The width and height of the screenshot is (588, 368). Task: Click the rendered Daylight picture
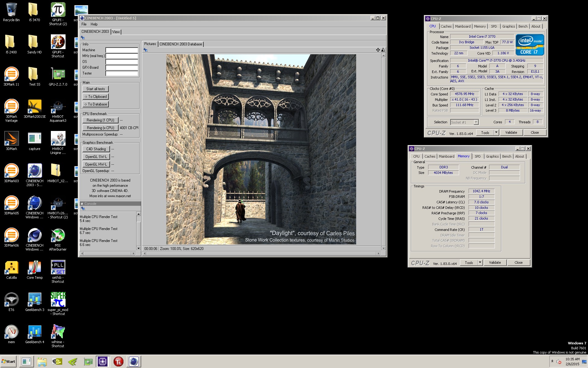pos(261,149)
